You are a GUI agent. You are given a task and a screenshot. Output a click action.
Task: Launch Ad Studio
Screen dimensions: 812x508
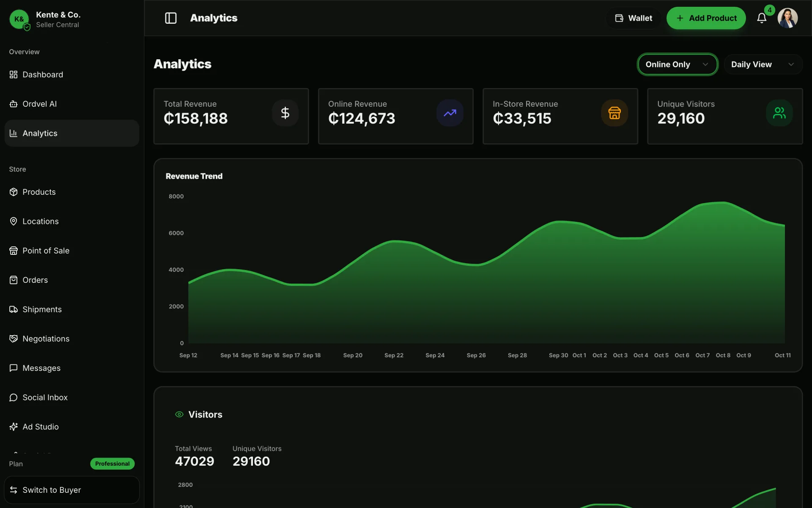point(72,427)
